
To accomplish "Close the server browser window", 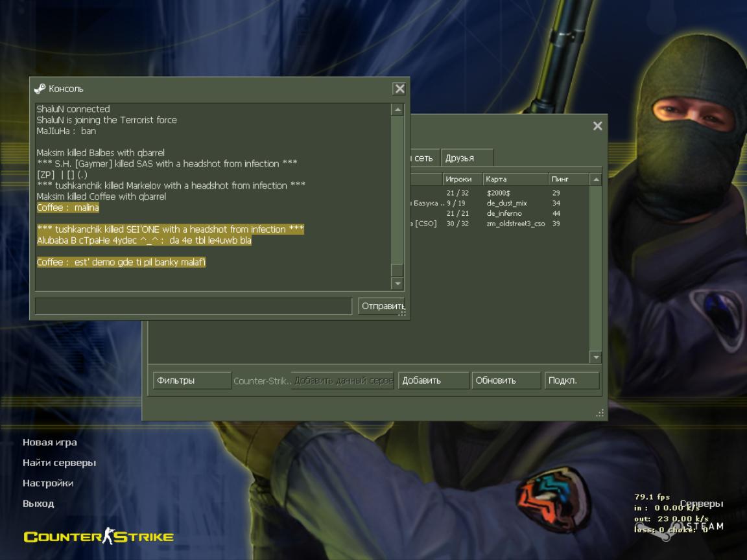I will [597, 126].
